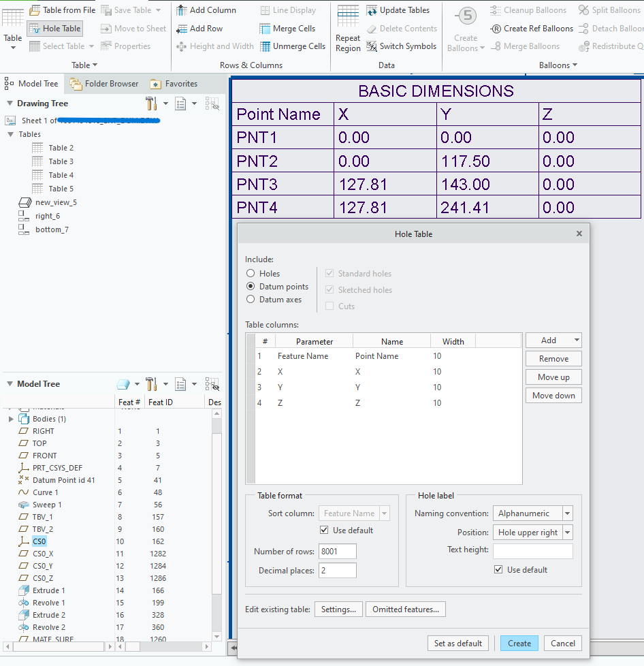Click the Repeat Region icon
Viewport: 644px width, 666px height.
348,16
